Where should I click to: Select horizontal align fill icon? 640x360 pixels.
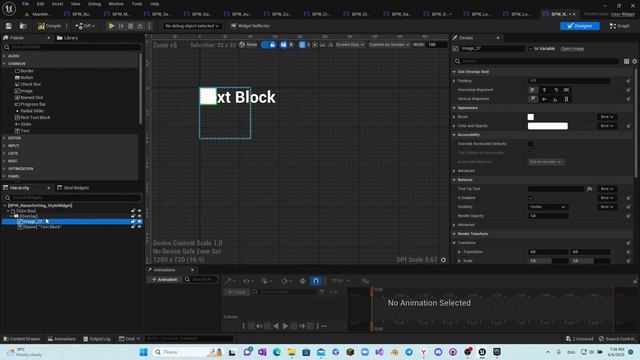(567, 90)
